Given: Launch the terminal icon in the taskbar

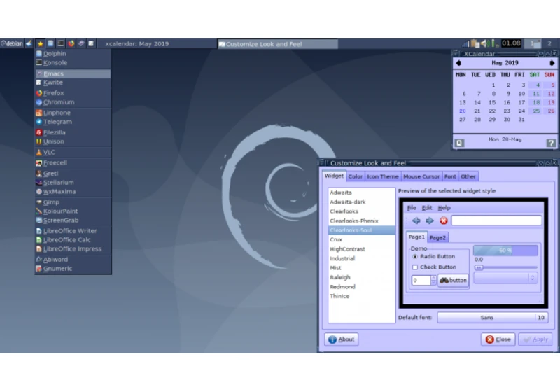Looking at the screenshot, I should click(x=61, y=43).
